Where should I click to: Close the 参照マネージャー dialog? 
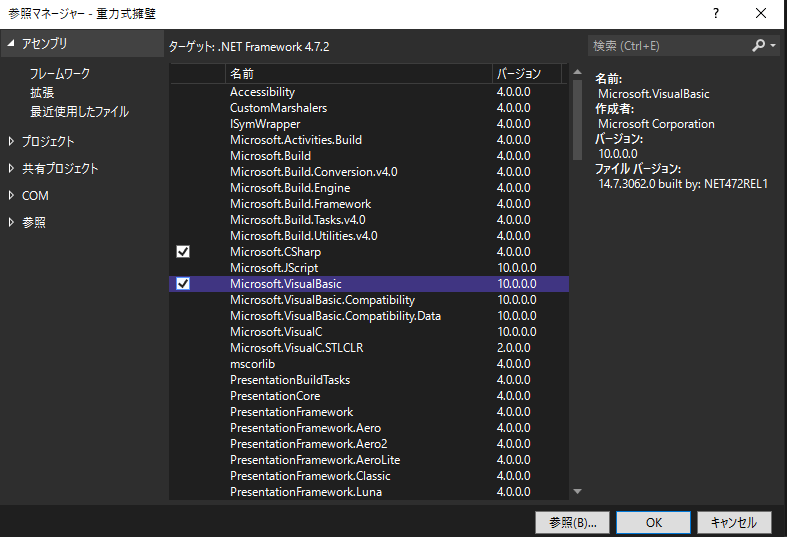(x=761, y=14)
